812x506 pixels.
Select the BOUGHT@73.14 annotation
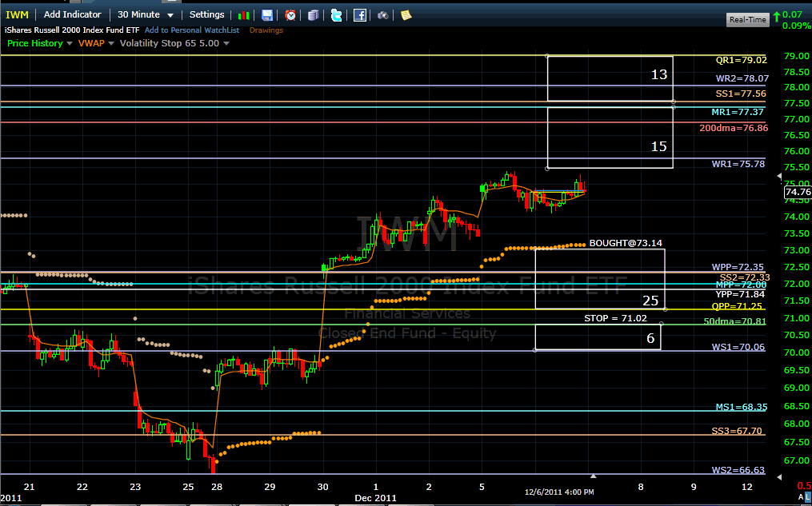(626, 243)
